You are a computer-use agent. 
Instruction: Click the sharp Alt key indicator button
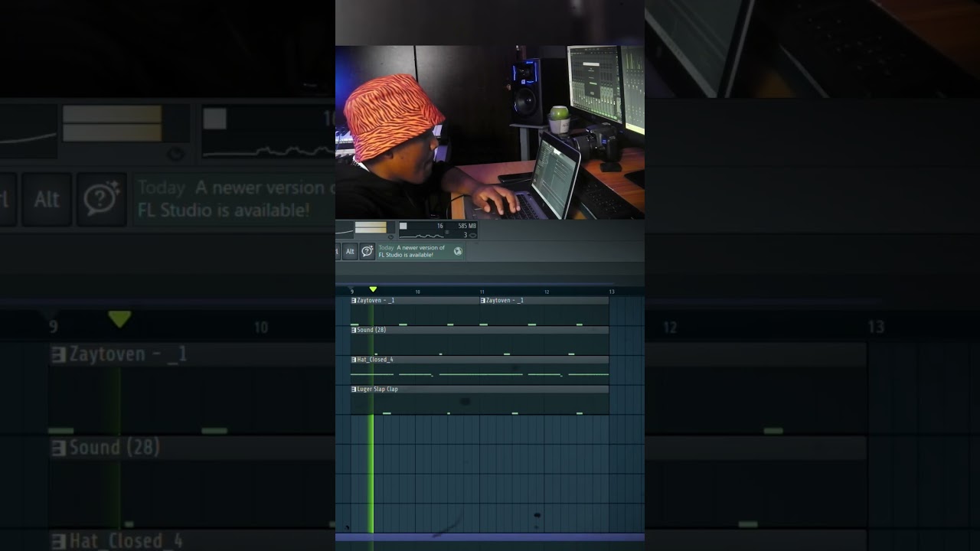[350, 251]
